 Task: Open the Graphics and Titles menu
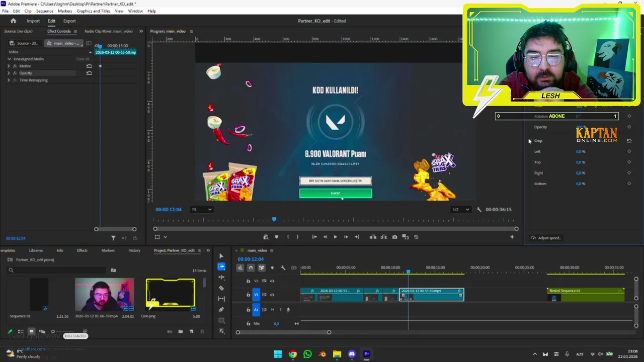(x=94, y=11)
